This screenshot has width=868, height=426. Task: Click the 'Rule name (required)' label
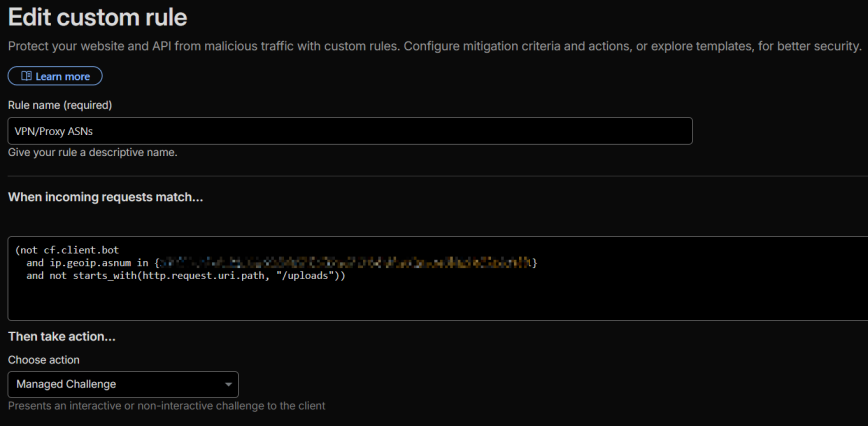pyautogui.click(x=60, y=105)
